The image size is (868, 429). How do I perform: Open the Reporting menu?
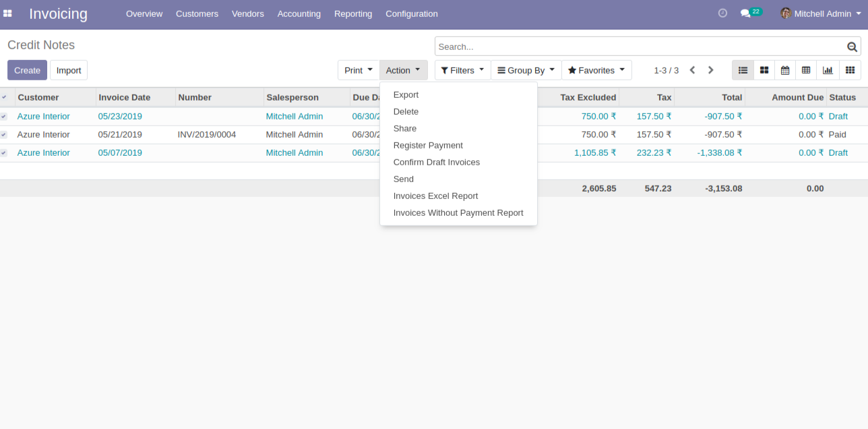[353, 13]
